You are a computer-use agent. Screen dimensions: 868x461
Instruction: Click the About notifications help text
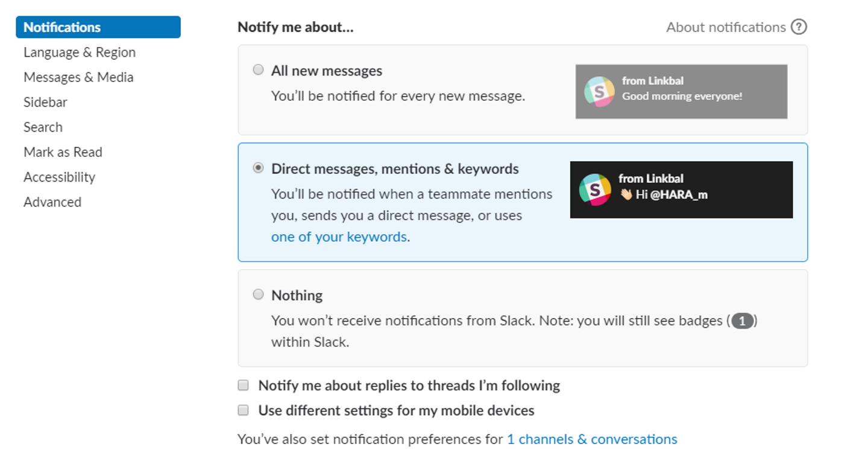(726, 27)
